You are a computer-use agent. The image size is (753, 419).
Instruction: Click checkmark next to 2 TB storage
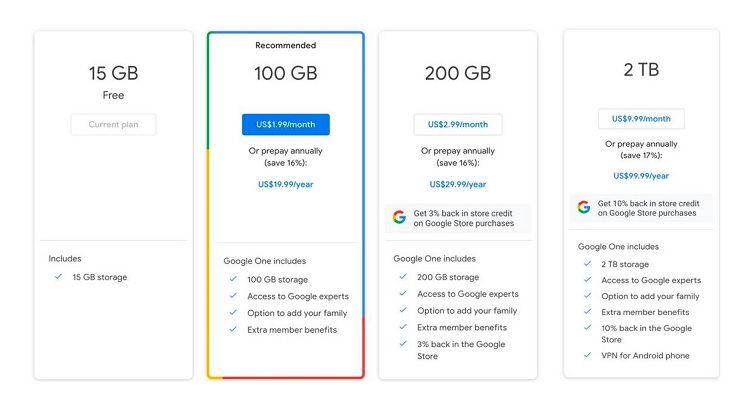pos(587,264)
